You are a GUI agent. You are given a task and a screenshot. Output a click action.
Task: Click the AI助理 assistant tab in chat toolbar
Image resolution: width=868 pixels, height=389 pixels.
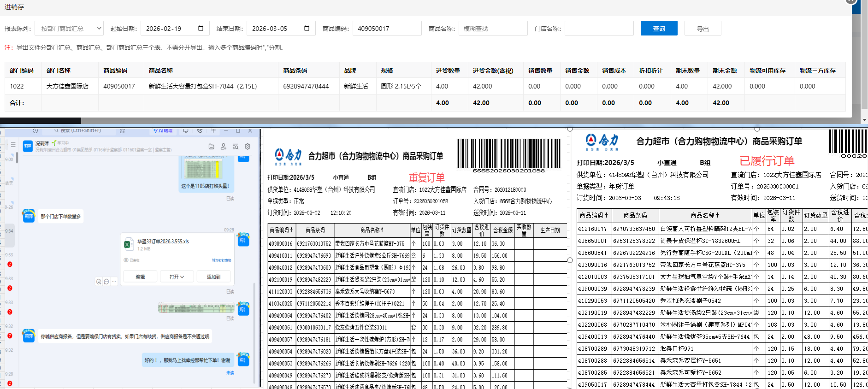[x=163, y=131]
